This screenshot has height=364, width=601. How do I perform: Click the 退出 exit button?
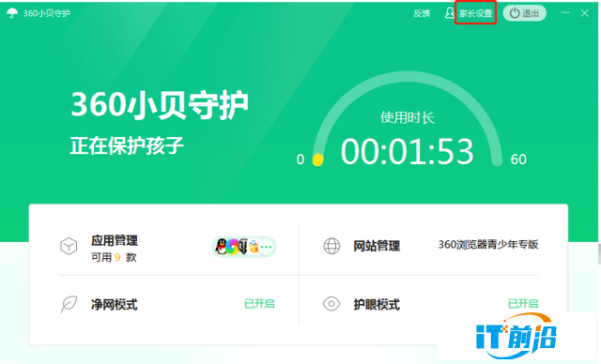[x=524, y=13]
